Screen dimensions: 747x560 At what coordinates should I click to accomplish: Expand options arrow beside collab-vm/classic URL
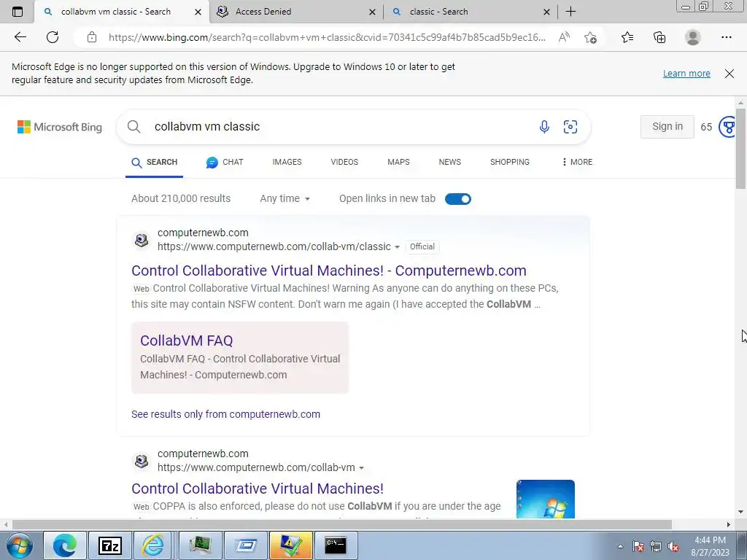click(x=397, y=247)
